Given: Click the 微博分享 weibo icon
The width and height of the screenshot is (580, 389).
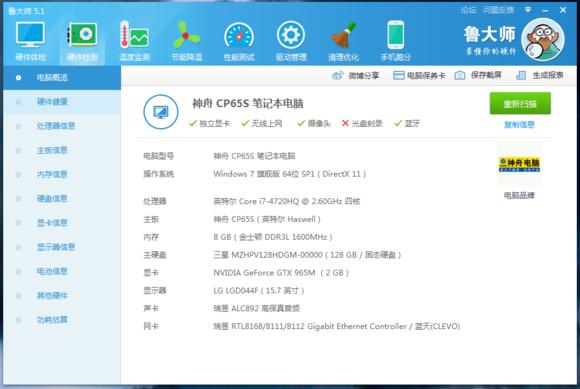Looking at the screenshot, I should pos(337,75).
